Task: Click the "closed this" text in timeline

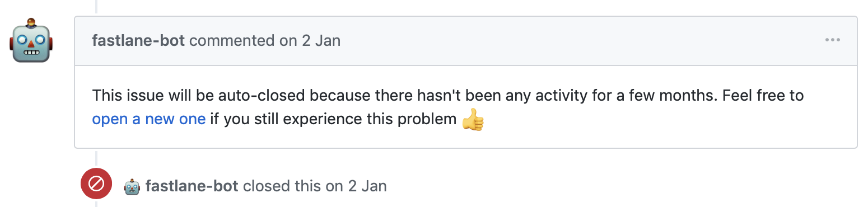Action: 282,186
